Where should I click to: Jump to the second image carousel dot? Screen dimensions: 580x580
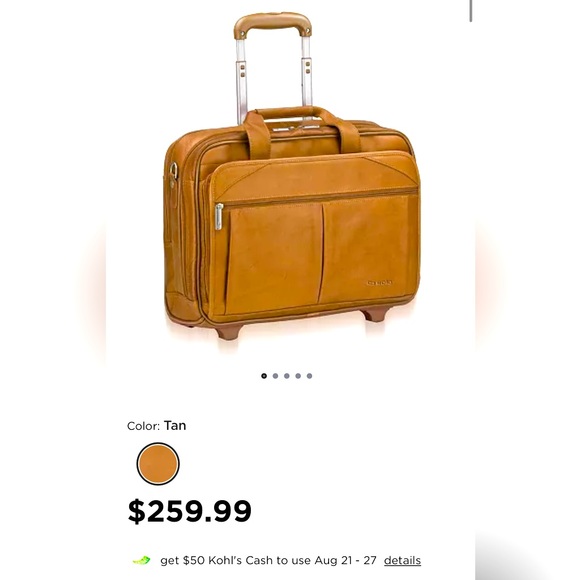tap(275, 376)
